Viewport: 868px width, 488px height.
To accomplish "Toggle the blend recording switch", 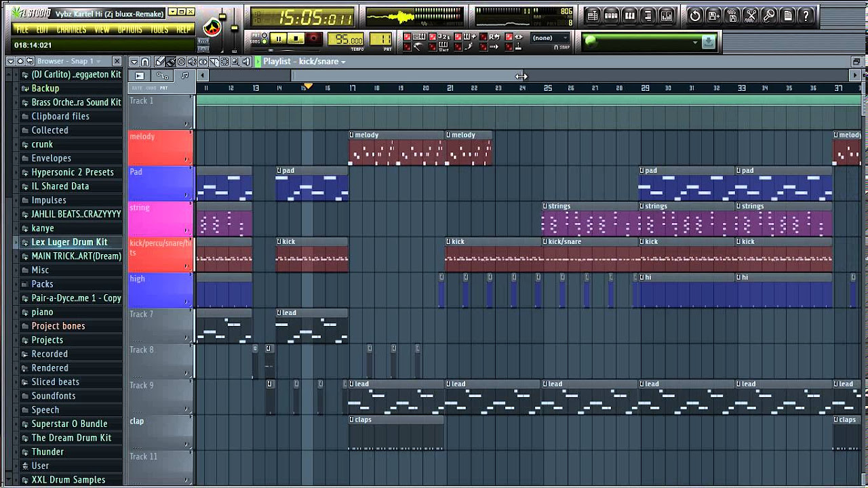I will [x=458, y=36].
